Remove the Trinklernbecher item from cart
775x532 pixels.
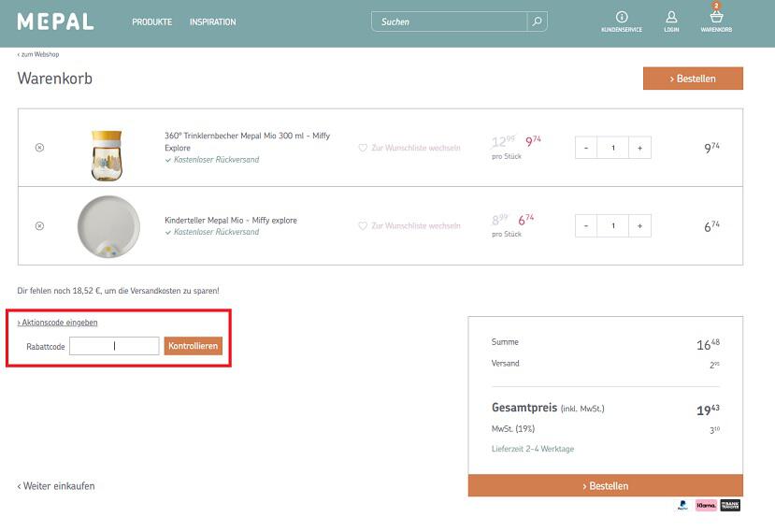(39, 148)
